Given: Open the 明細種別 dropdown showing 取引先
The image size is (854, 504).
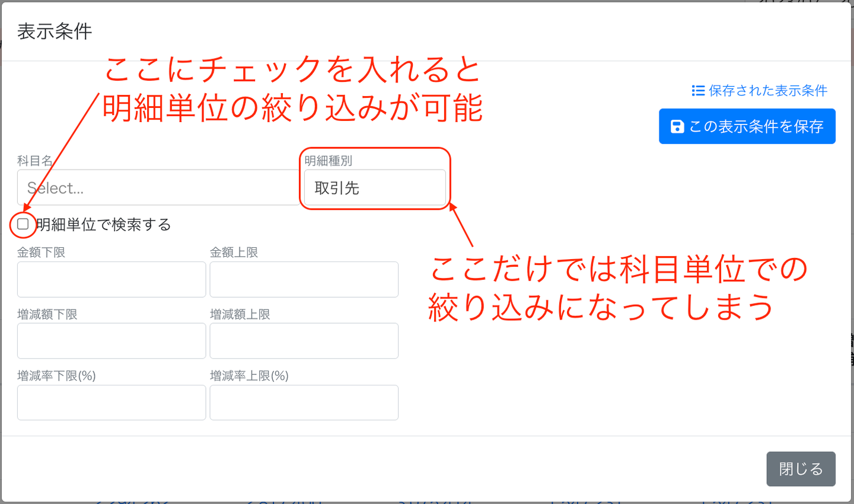Looking at the screenshot, I should click(x=375, y=187).
